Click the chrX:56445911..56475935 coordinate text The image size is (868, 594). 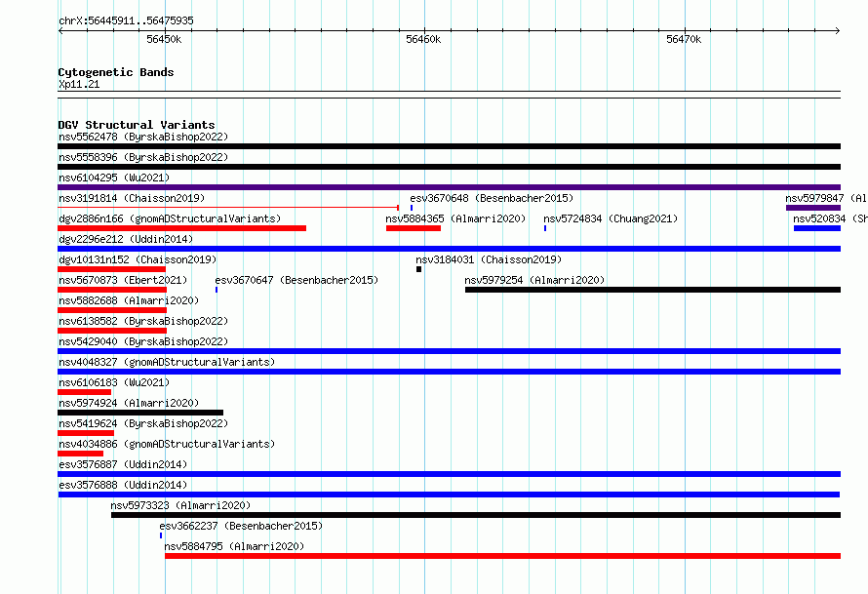point(126,20)
